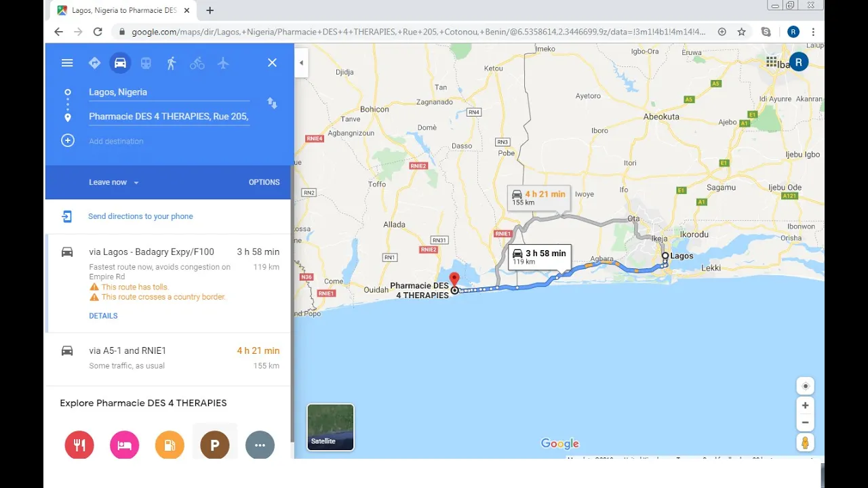Open a new browser tab

[x=210, y=10]
